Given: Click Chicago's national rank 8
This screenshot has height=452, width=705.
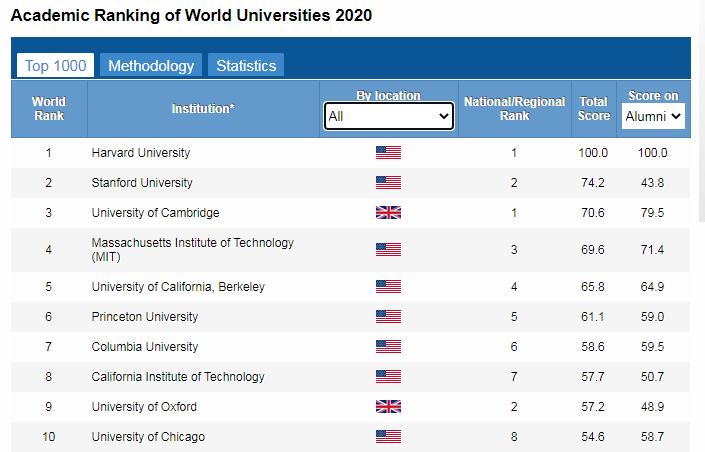Looking at the screenshot, I should [x=514, y=437].
